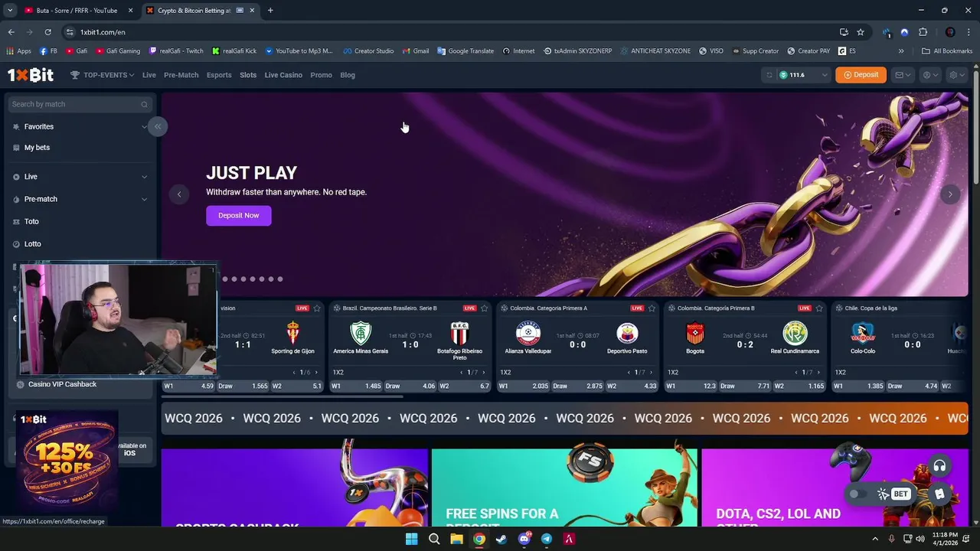Viewport: 980px width, 551px height.
Task: Open the customer support headphones chat
Action: click(x=939, y=466)
